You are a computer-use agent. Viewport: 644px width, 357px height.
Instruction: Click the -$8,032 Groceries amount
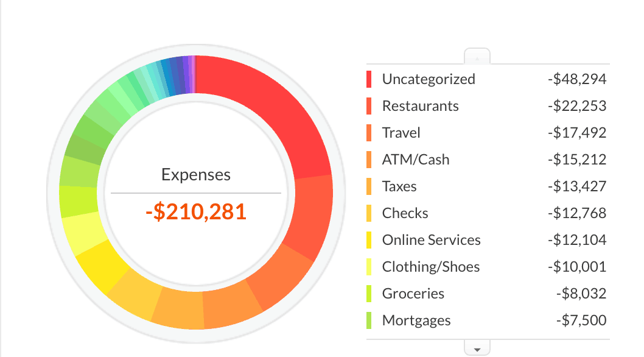(x=581, y=294)
